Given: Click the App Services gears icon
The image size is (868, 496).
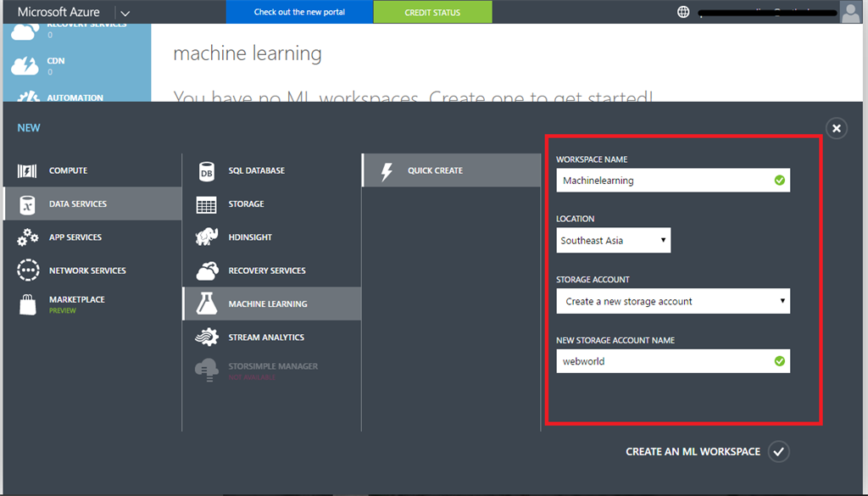Looking at the screenshot, I should pos(27,237).
